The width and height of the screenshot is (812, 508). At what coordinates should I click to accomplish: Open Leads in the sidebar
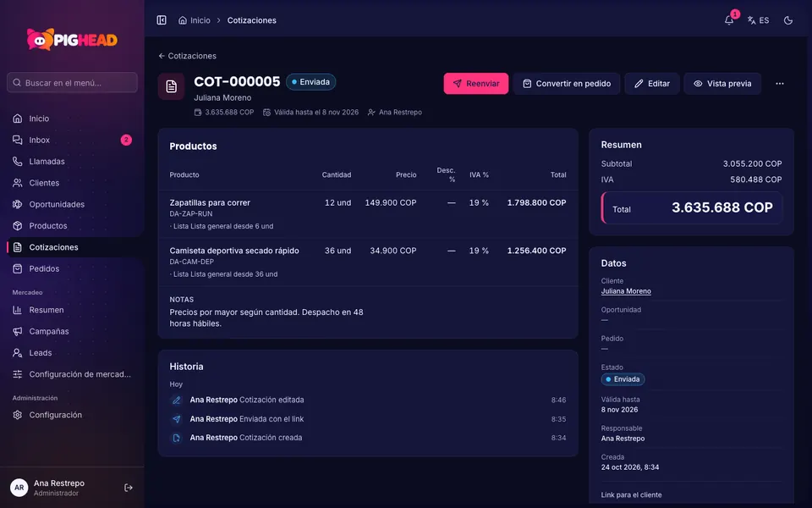coord(72,353)
